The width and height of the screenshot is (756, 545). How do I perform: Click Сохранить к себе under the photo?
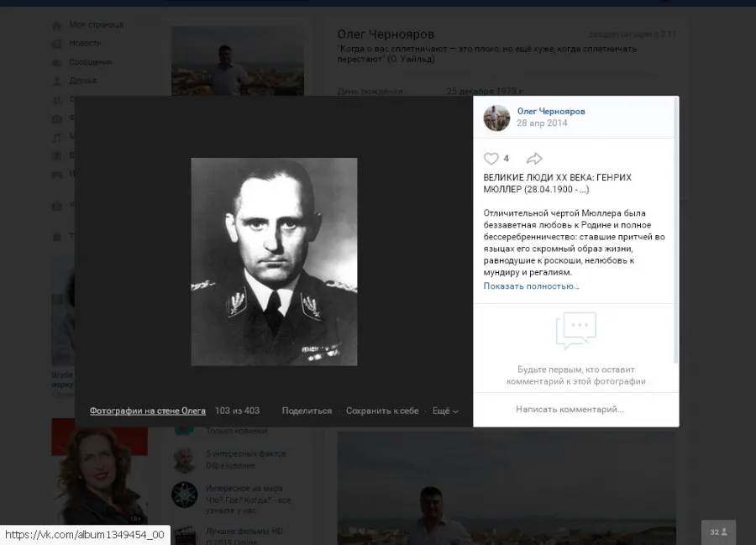[x=382, y=411]
